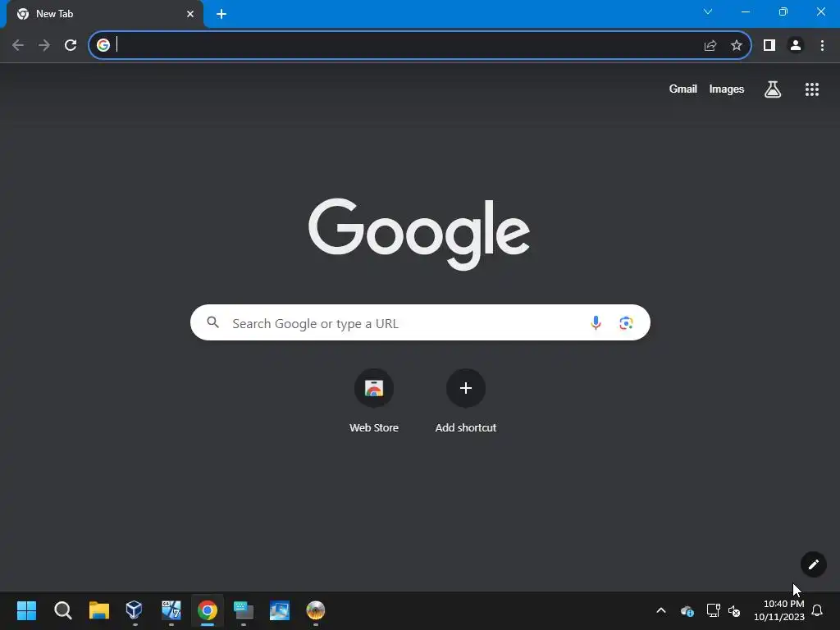
Task: Open the Chrome side panel
Action: [x=769, y=45]
